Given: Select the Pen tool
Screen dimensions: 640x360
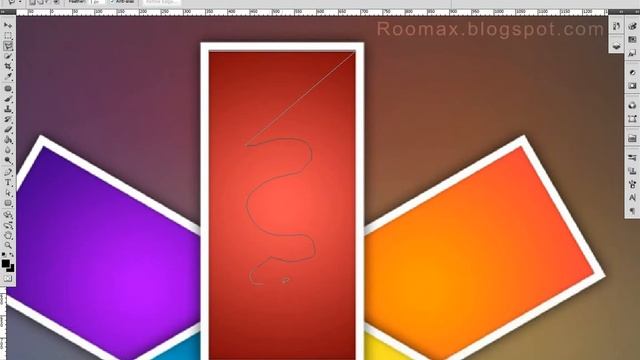Looking at the screenshot, I should point(8,172).
